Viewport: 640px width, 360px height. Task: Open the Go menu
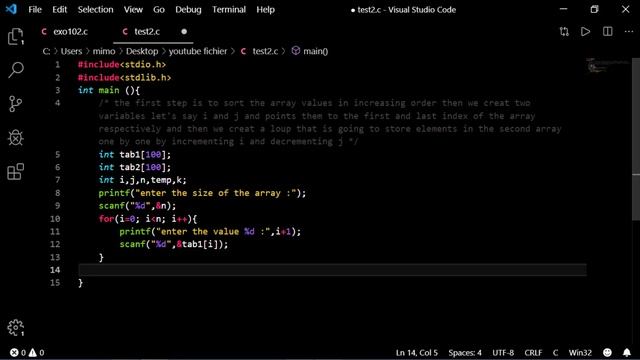(159, 9)
